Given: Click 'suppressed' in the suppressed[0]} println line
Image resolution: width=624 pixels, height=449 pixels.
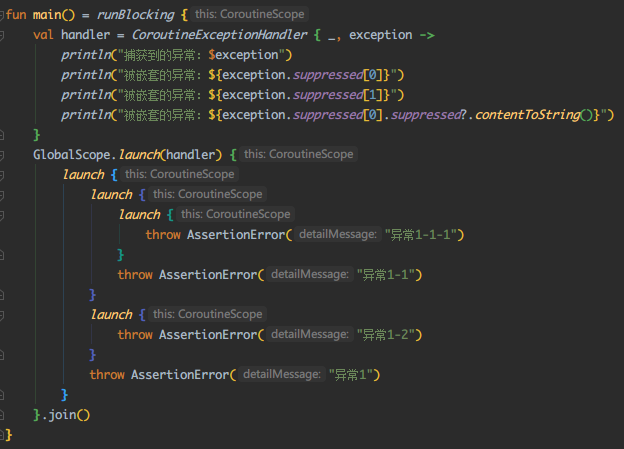Looking at the screenshot, I should (328, 75).
